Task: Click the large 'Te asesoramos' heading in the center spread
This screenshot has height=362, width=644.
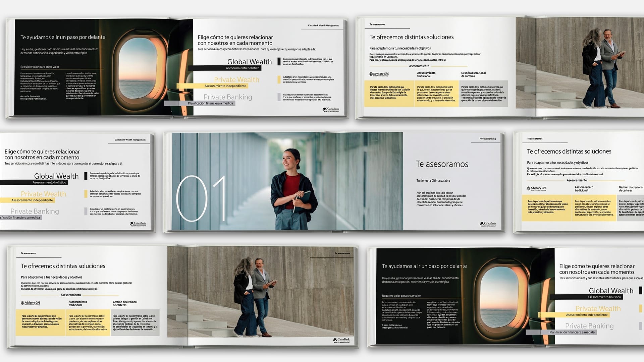Action: pos(442,164)
